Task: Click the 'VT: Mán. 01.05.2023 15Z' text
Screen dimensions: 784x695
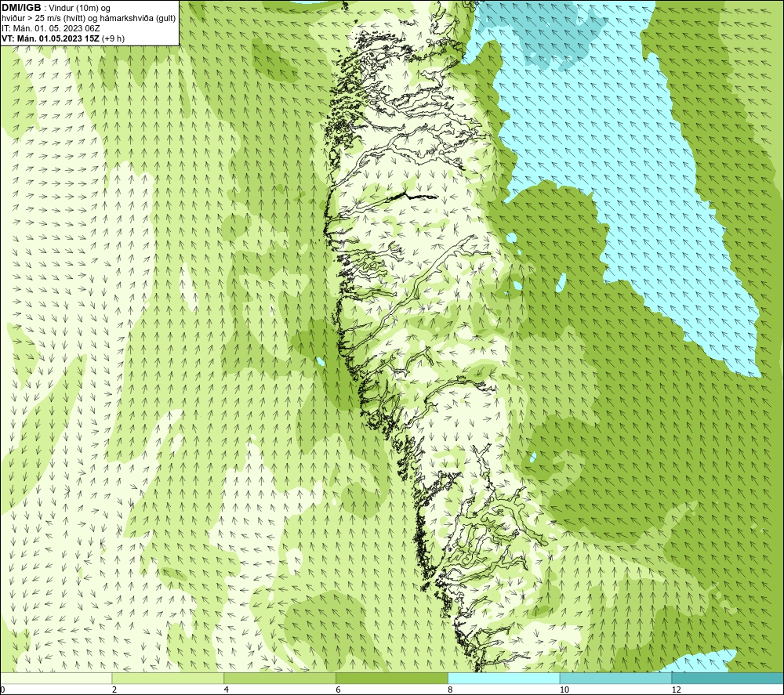Action: (x=50, y=38)
